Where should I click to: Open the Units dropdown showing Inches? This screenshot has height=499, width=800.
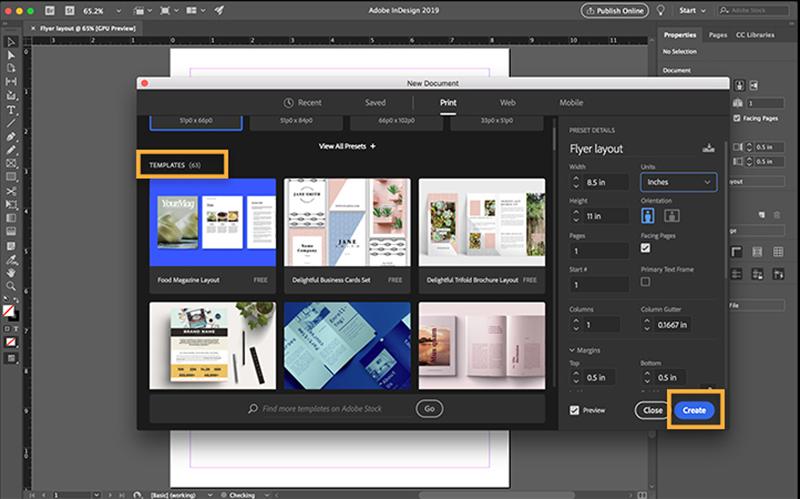coord(679,182)
